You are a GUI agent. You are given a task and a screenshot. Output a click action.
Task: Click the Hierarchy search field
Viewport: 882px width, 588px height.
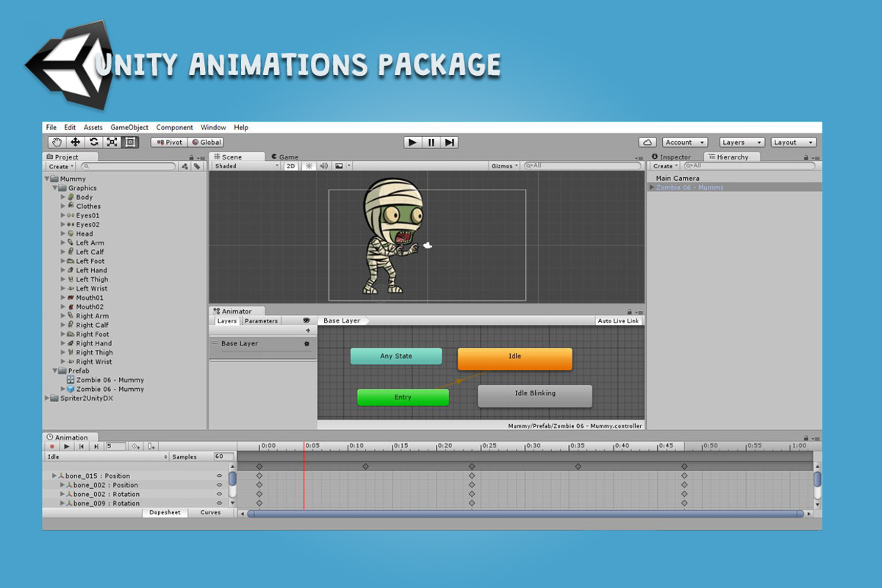[750, 166]
